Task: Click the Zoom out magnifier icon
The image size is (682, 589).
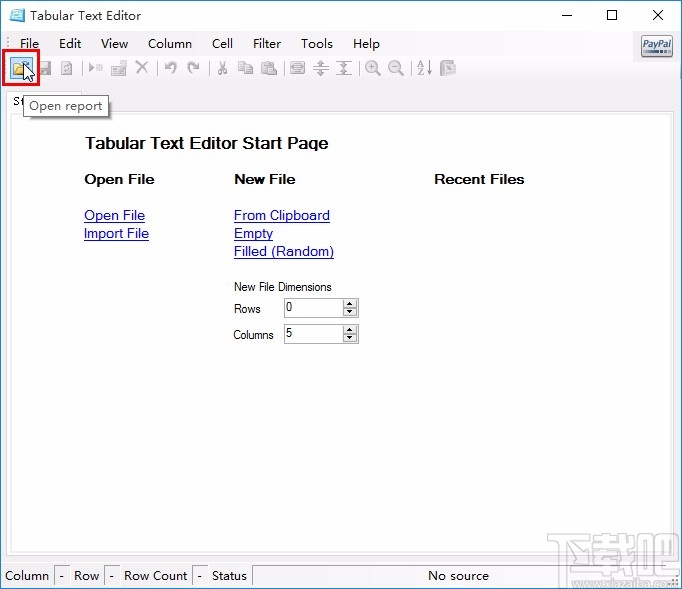Action: (396, 68)
